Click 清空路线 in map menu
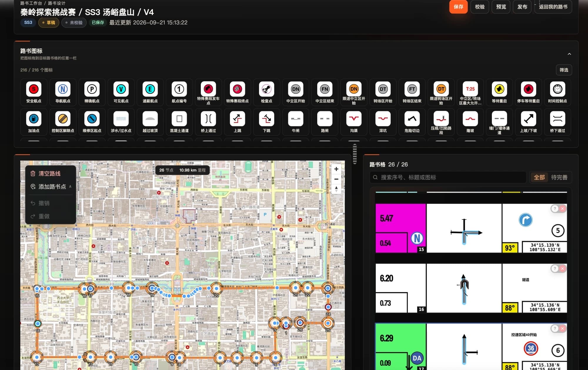Screen dimensions: 588x370 (51, 174)
